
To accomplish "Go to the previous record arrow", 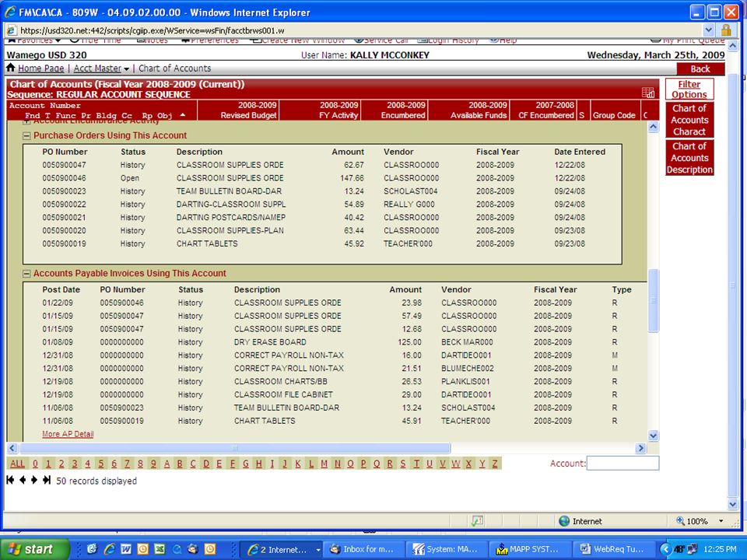I will [23, 480].
